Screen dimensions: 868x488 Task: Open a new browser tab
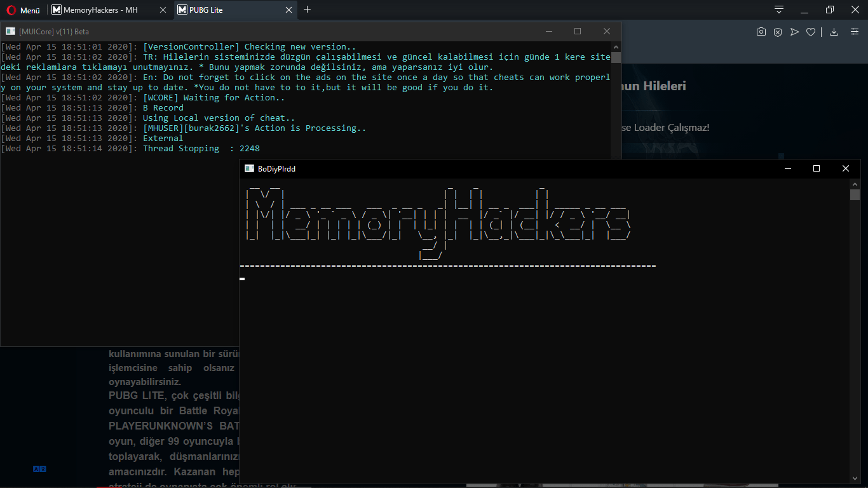tap(308, 10)
